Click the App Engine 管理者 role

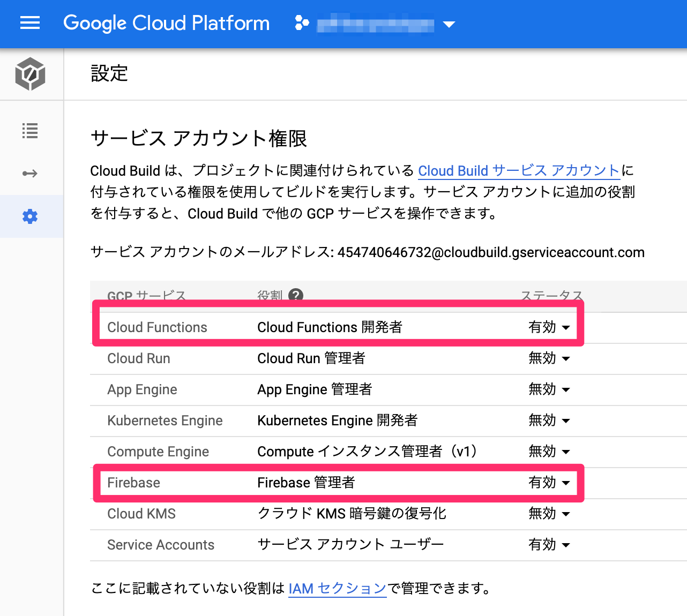[x=315, y=389]
